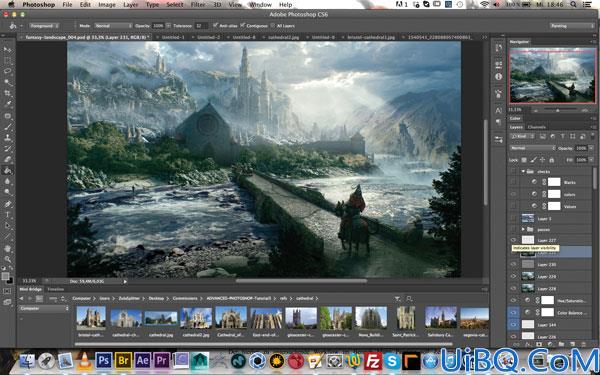
Task: Switch to Untitled-1 document tab
Action: [173, 38]
